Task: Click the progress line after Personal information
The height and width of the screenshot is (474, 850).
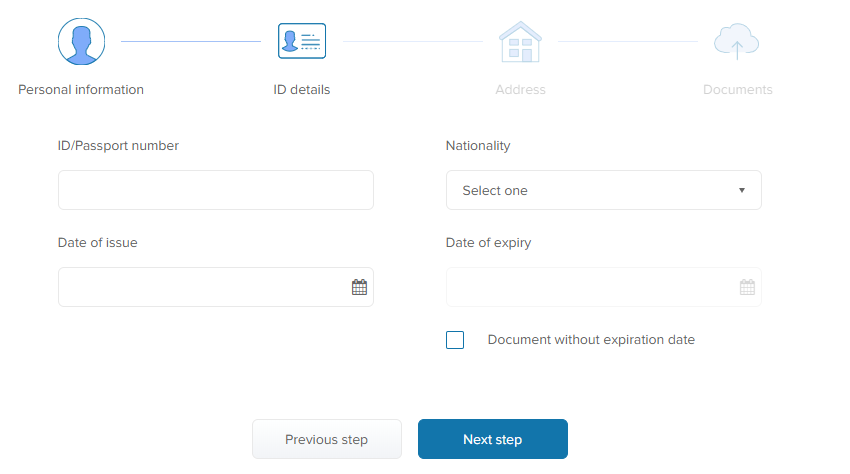Action: click(x=191, y=41)
